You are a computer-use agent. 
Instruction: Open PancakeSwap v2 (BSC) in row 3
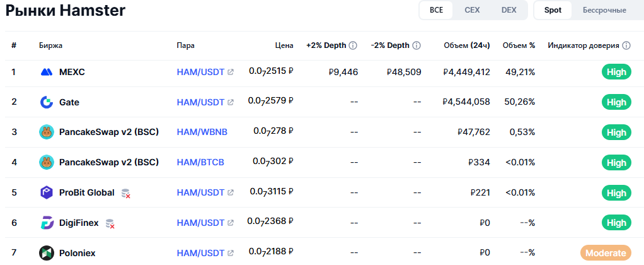[109, 132]
